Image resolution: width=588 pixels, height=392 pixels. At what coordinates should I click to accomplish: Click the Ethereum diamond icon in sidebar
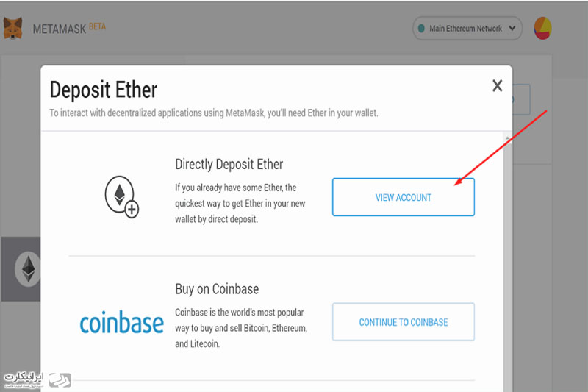(28, 269)
